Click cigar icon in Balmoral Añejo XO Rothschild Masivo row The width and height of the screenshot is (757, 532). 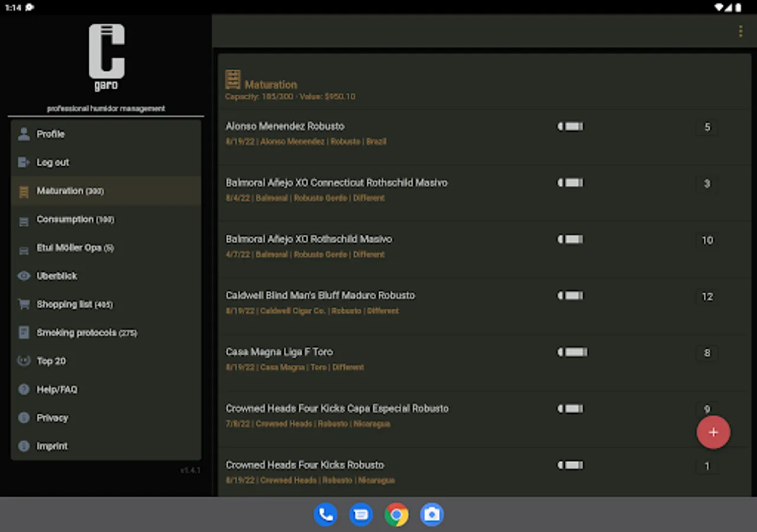pyautogui.click(x=570, y=239)
